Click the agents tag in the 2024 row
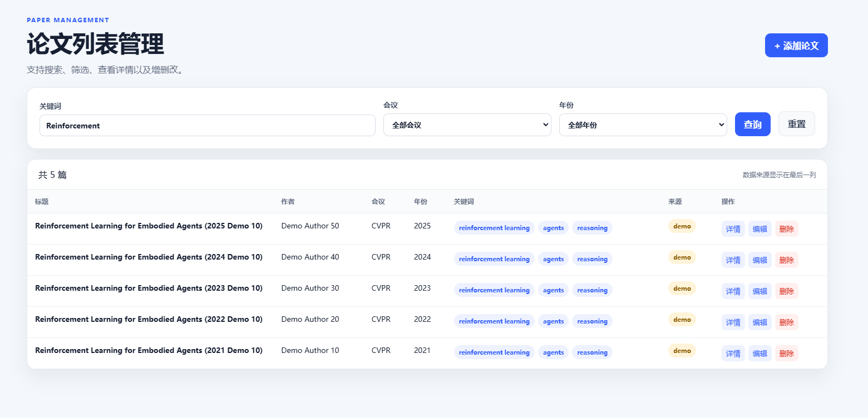This screenshot has height=418, width=868. click(553, 259)
